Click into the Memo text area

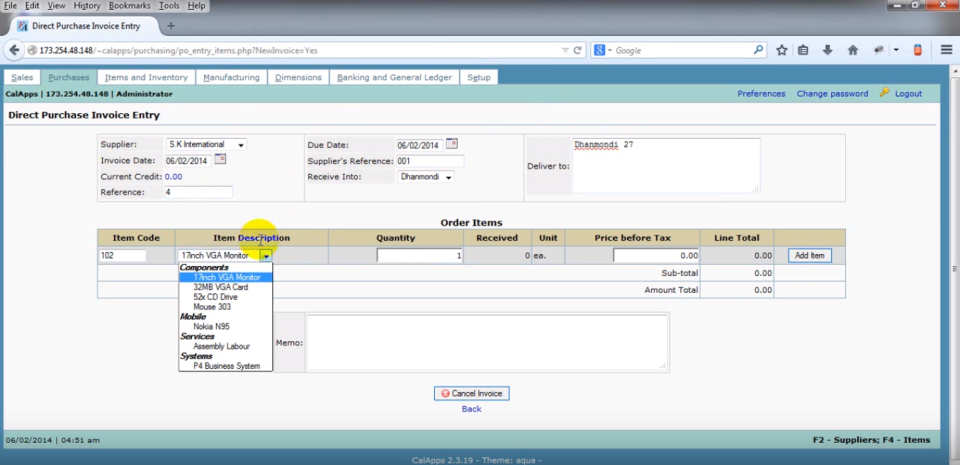pos(486,343)
